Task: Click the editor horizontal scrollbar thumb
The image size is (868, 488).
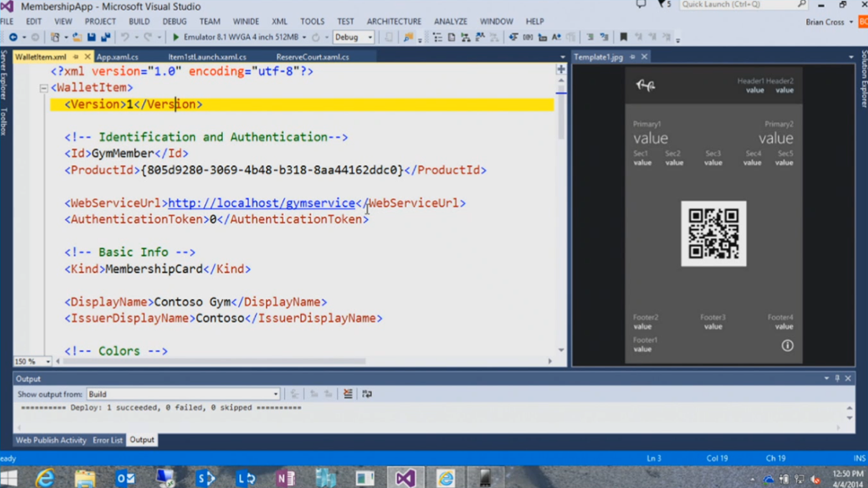Action: coord(214,361)
